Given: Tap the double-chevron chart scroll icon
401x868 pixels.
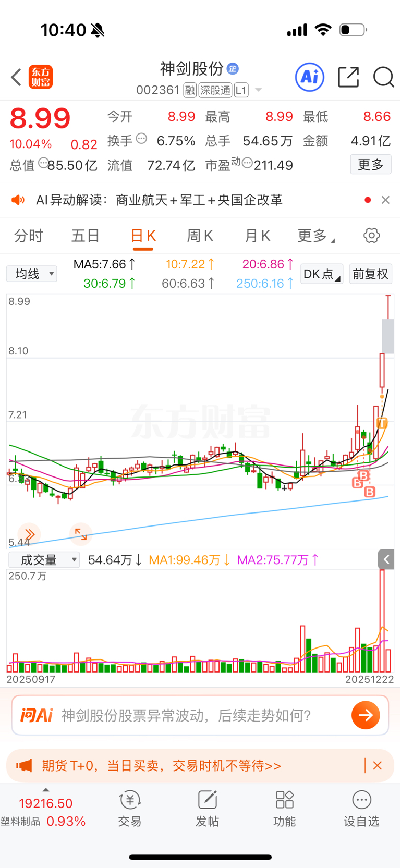Looking at the screenshot, I should (29, 534).
